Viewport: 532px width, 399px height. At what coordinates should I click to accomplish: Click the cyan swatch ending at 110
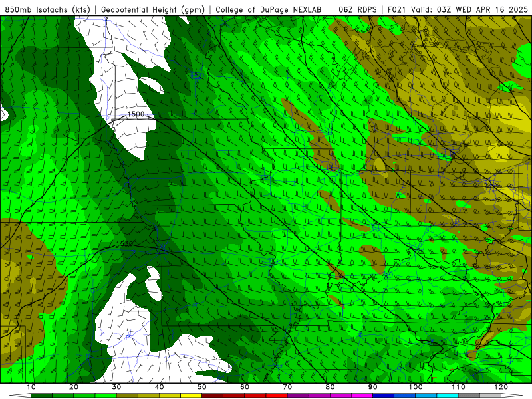[x=448, y=396]
